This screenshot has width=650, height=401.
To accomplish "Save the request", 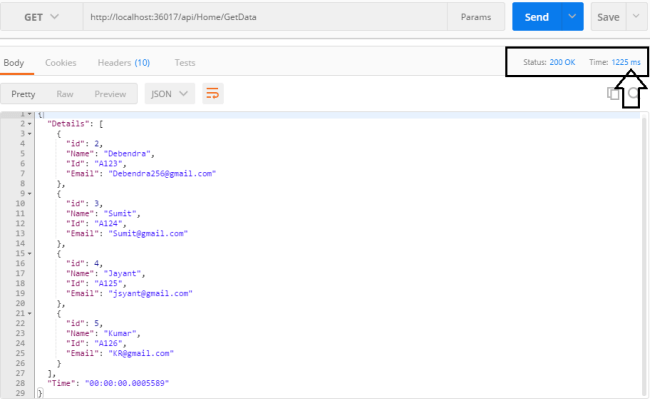I will [x=608, y=17].
